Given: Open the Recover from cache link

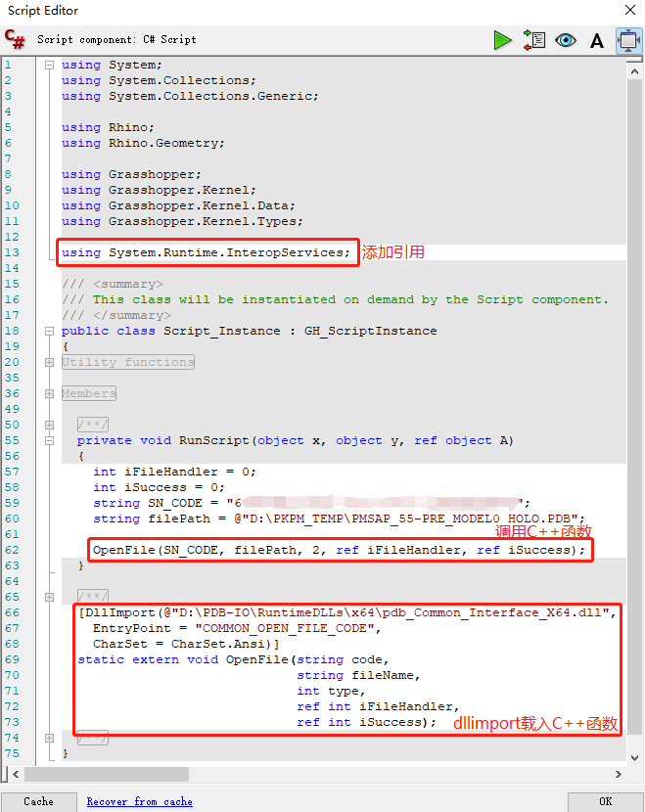Looking at the screenshot, I should 139,801.
